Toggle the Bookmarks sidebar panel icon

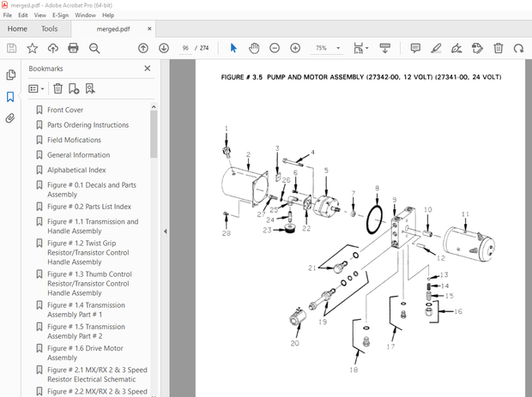pyautogui.click(x=10, y=97)
